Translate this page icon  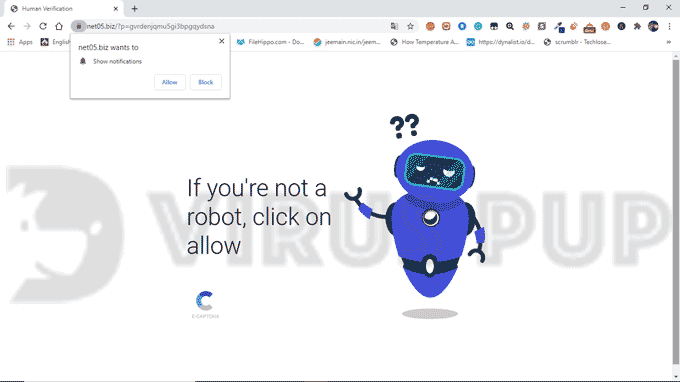(x=394, y=26)
